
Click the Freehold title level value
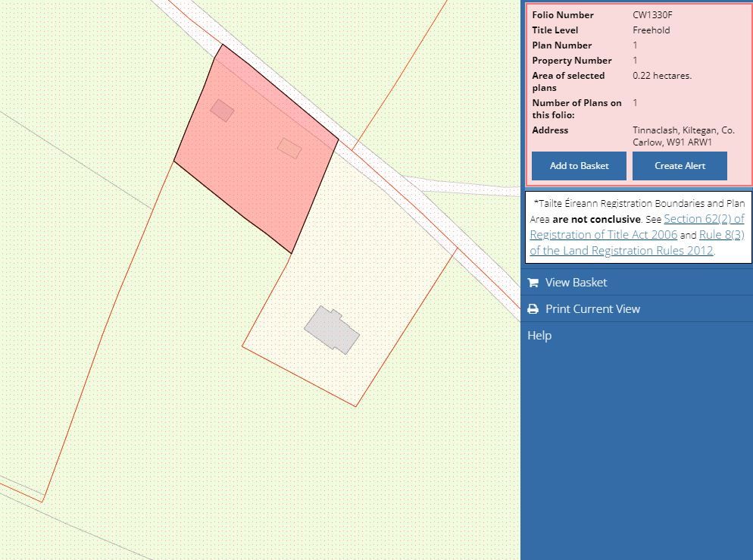[x=651, y=30]
